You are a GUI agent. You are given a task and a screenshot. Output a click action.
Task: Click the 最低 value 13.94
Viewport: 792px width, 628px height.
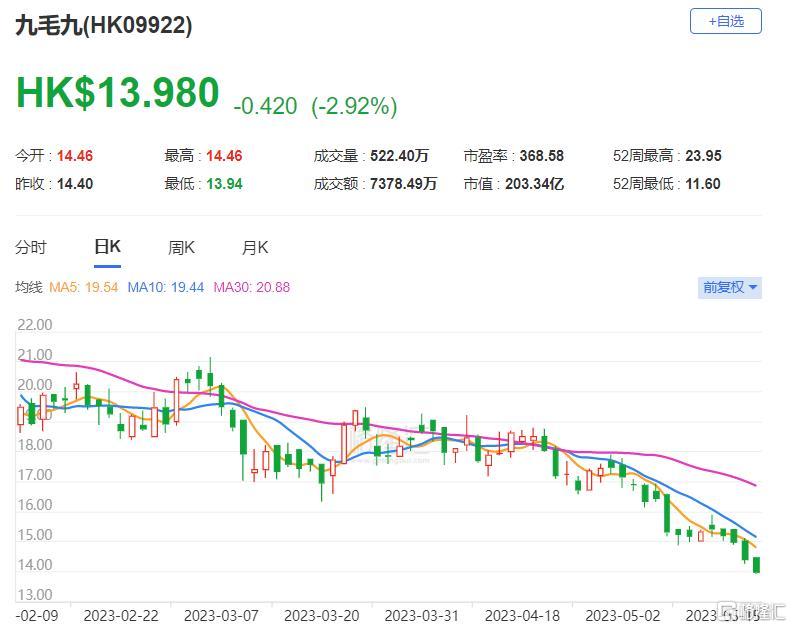click(224, 183)
